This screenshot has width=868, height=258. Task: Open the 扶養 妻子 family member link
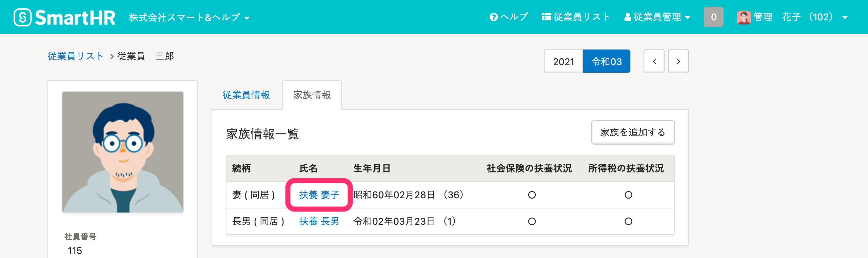(x=319, y=195)
